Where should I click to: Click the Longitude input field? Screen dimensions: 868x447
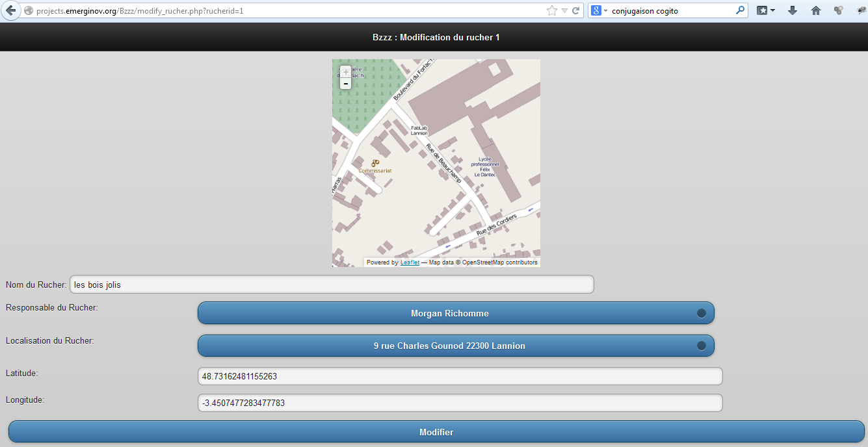click(x=460, y=403)
